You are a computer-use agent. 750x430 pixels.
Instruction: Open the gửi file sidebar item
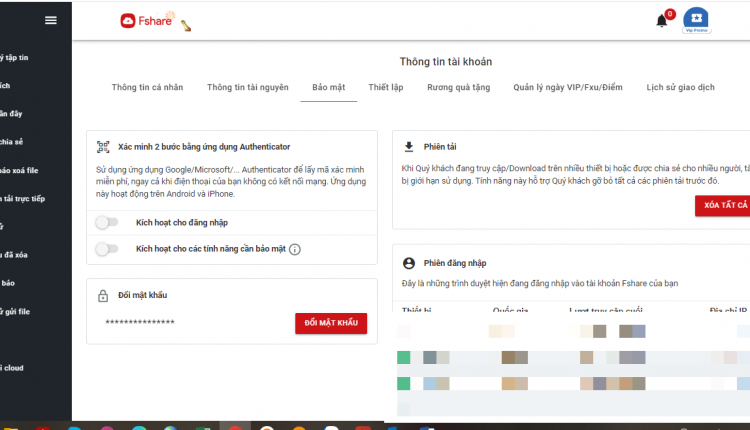pyautogui.click(x=15, y=311)
